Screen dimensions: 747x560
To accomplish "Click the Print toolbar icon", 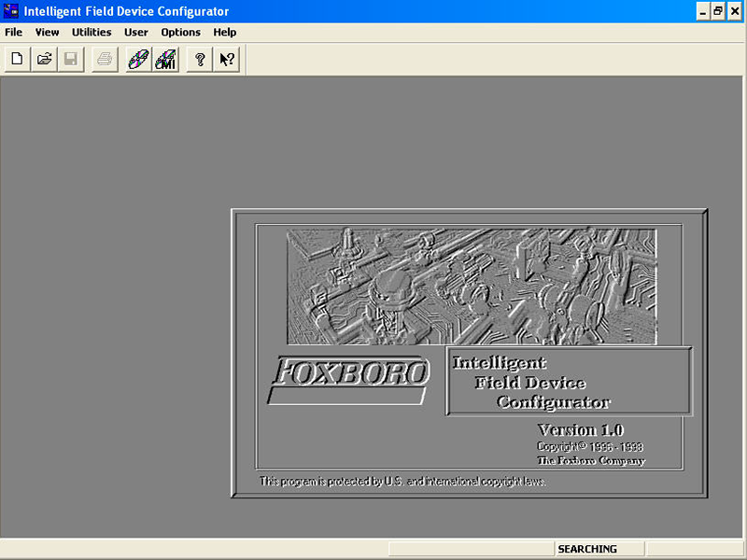I will tap(105, 59).
